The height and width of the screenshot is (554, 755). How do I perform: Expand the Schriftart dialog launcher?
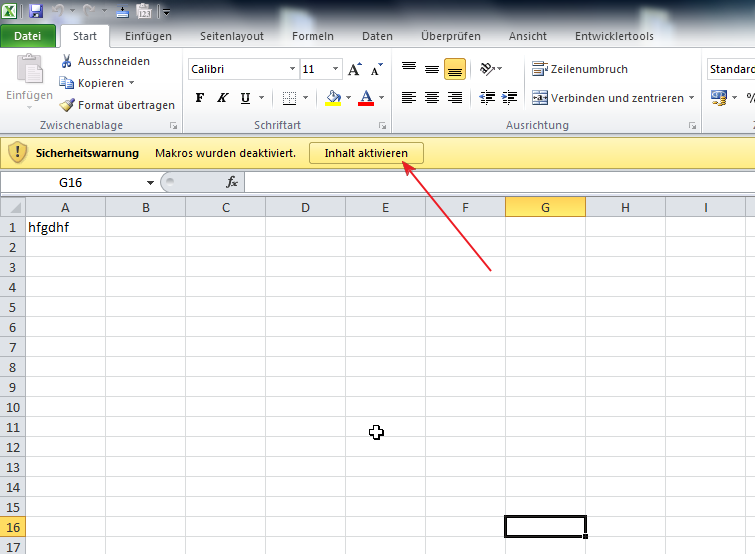point(382,126)
